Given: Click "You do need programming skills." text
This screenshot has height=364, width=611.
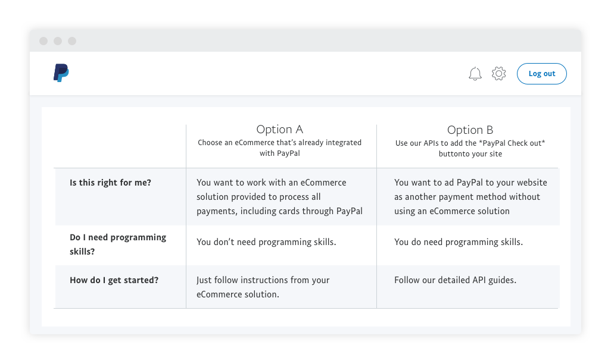Looking at the screenshot, I should (x=458, y=242).
